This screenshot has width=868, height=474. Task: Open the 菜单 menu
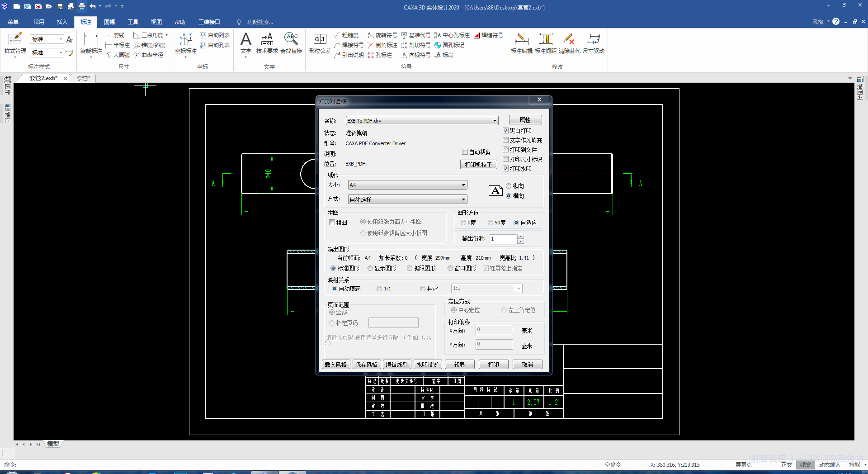click(13, 22)
